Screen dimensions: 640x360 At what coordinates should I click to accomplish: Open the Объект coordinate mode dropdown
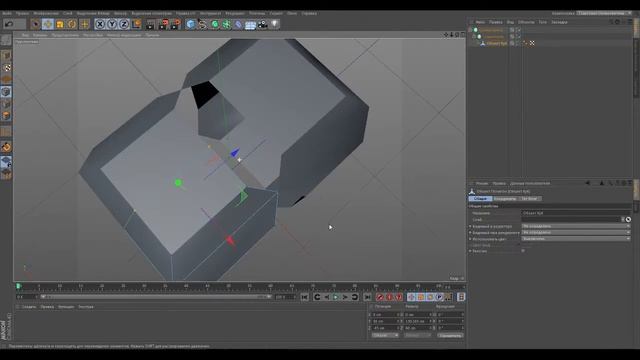pyautogui.click(x=385, y=336)
